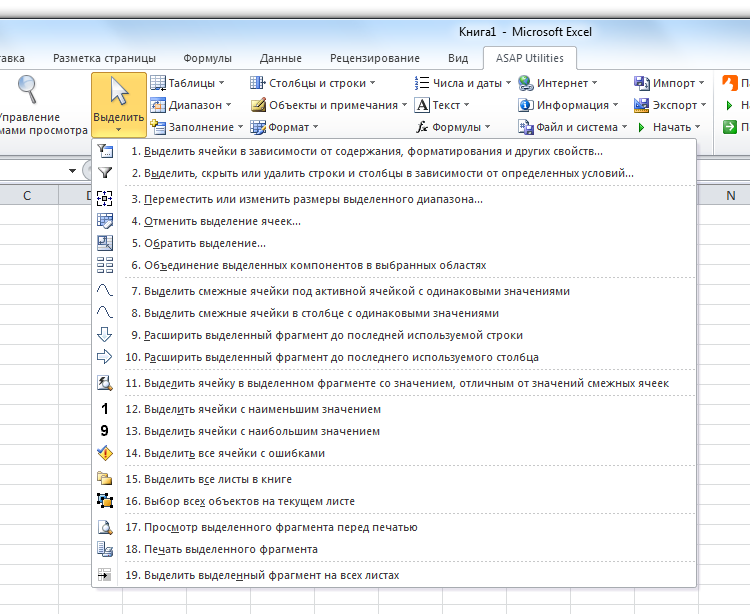This screenshot has width=750, height=614.
Task: Click the objects icon beside item 16
Action: (105, 501)
